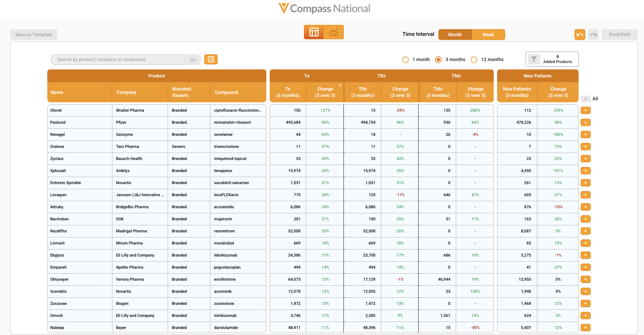Switch to chart view icon
The width and height of the screenshot is (644, 335).
click(x=334, y=32)
